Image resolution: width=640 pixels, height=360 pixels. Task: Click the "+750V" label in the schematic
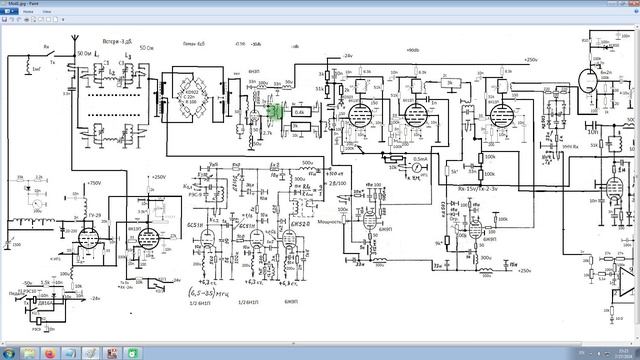tap(94, 183)
